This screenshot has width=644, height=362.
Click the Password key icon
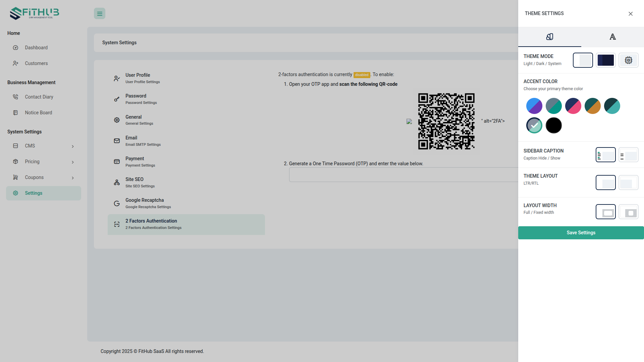pos(117,99)
